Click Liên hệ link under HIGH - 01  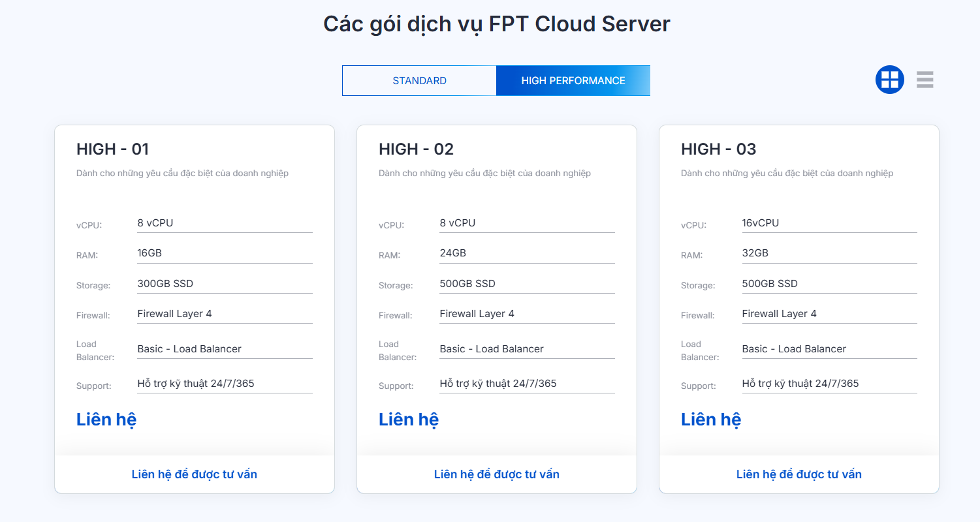pos(106,420)
